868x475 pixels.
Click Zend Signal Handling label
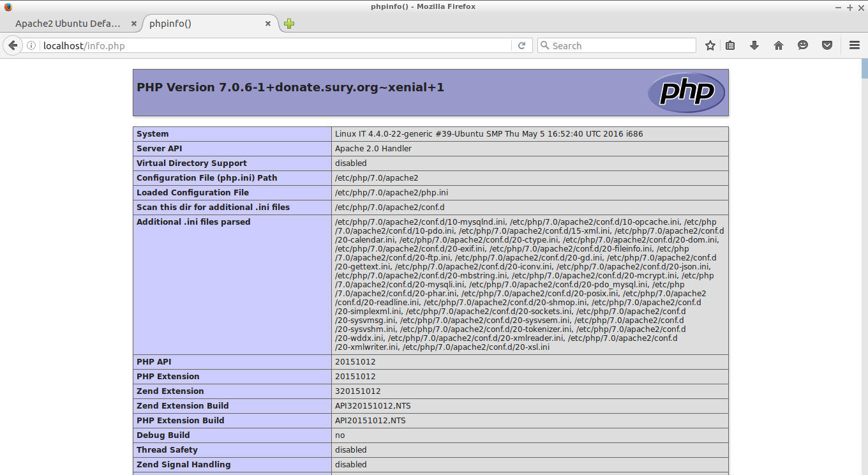point(184,465)
